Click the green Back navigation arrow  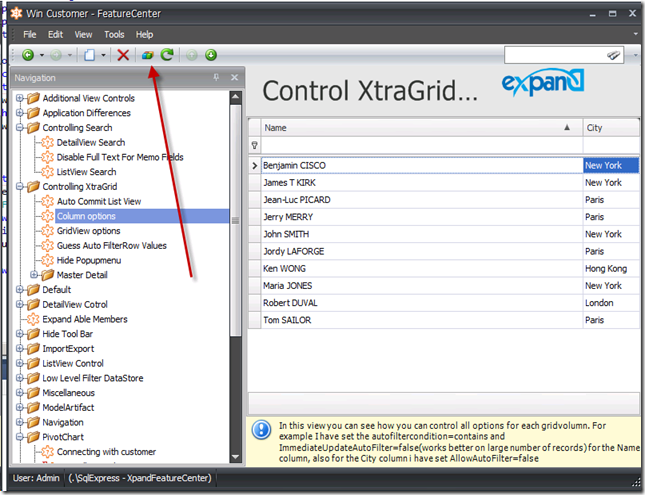pyautogui.click(x=28, y=55)
